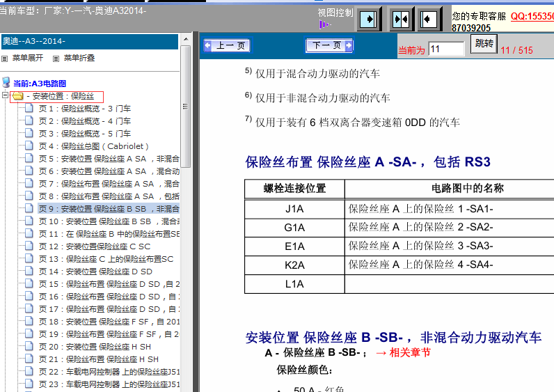Viewport: 554px width, 392px height.
Task: Focus the current page number input field
Action: (x=446, y=49)
